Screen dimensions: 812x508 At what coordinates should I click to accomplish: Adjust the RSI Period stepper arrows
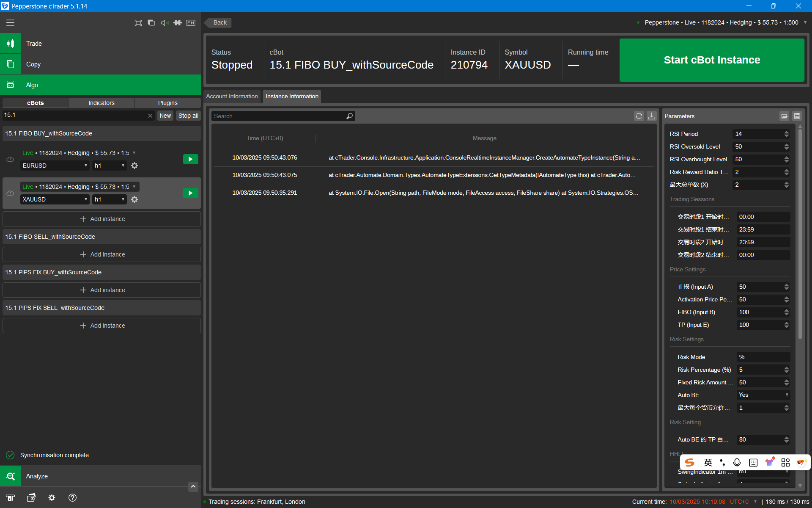click(786, 134)
